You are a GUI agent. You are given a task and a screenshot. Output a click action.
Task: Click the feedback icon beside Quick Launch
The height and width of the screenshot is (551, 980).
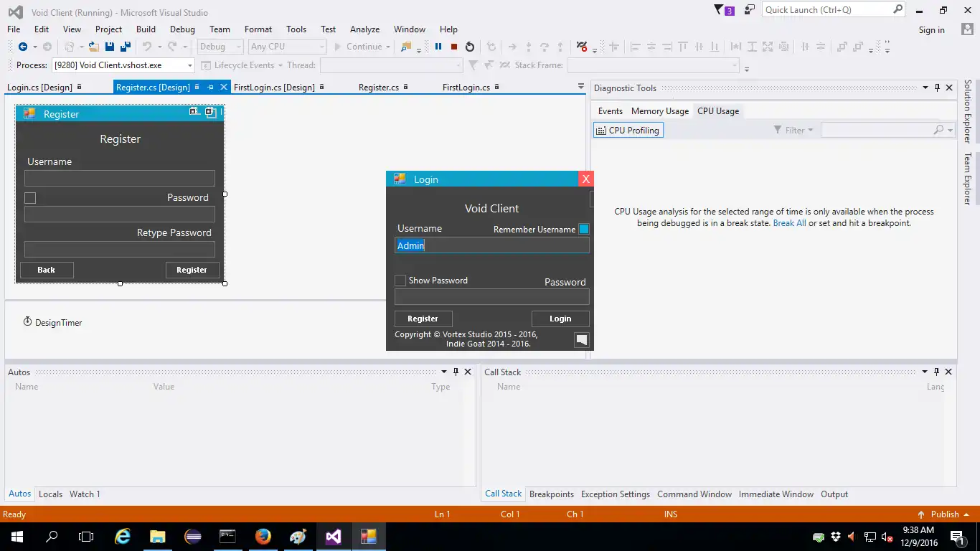(749, 10)
